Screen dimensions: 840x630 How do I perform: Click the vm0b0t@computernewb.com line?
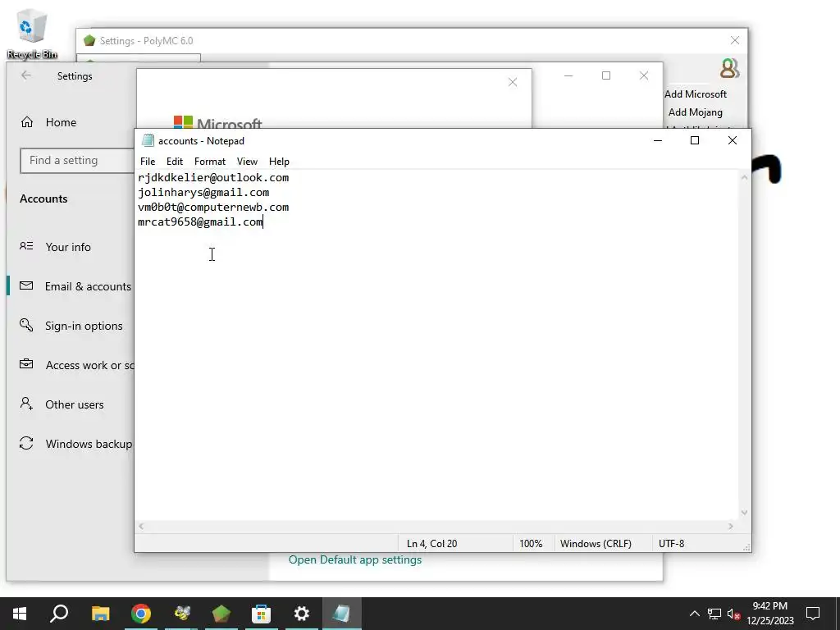(x=213, y=207)
